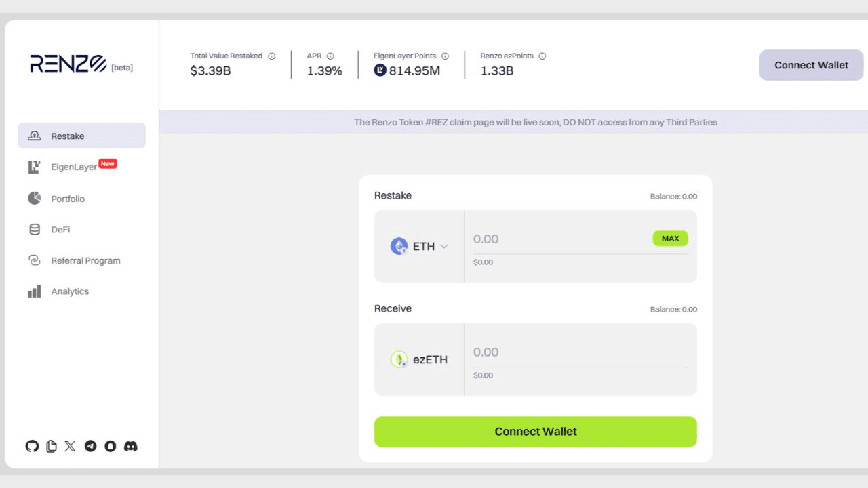Click the green Connect Wallet button
Viewport: 868px width, 488px height.
coord(536,432)
